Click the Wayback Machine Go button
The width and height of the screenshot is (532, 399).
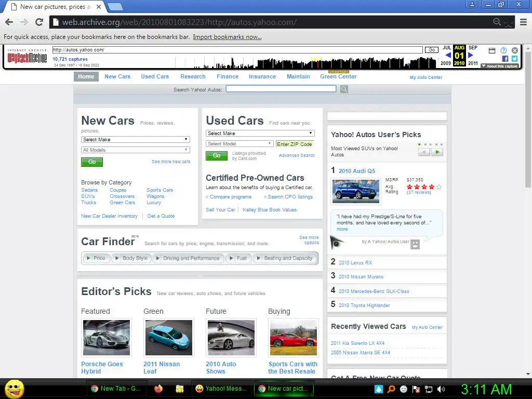pyautogui.click(x=432, y=50)
